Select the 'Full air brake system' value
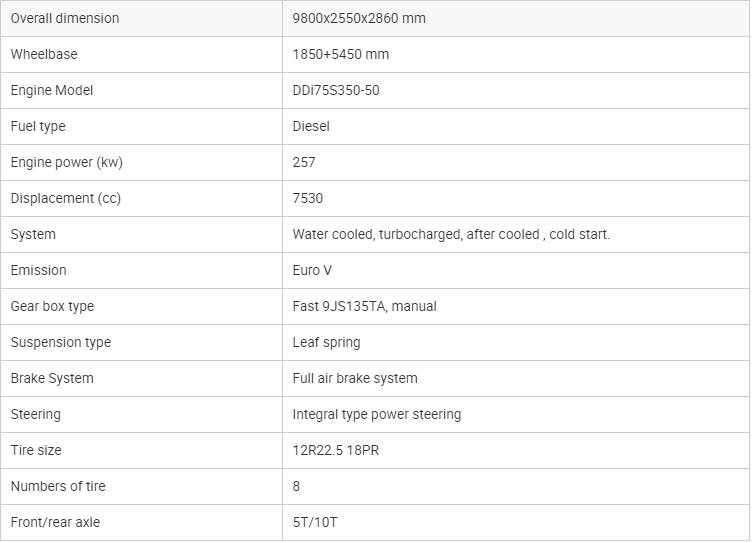This screenshot has width=752, height=543. click(355, 378)
